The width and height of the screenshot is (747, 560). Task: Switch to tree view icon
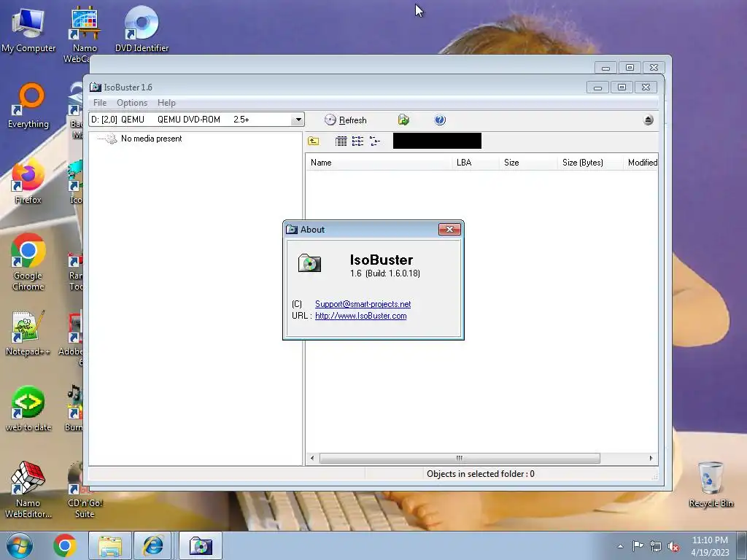(375, 141)
